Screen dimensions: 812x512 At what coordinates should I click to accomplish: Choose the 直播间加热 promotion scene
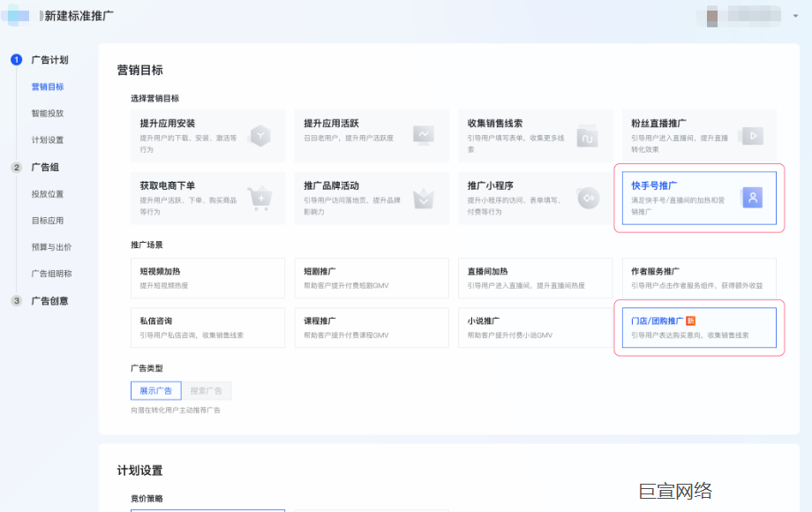(x=535, y=278)
